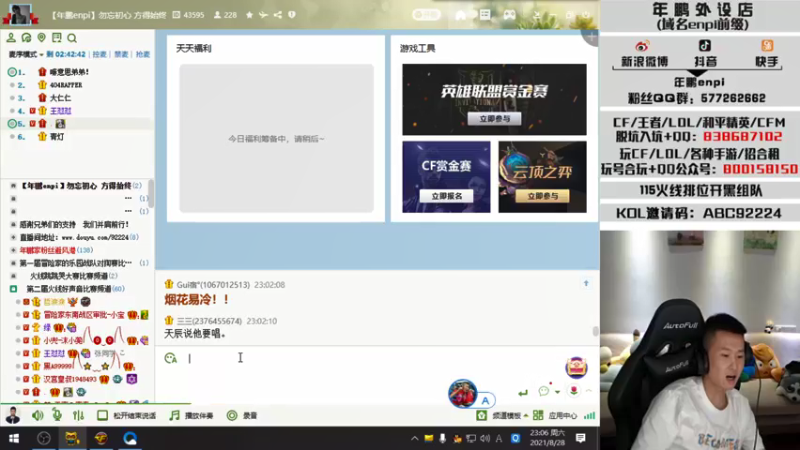Collapse the 第二届火线好声音比赛频道 channel
800x450 pixels.
(x=14, y=289)
